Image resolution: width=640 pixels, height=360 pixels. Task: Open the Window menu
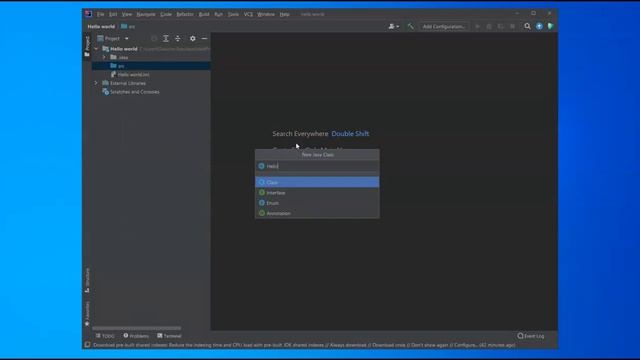pos(266,14)
